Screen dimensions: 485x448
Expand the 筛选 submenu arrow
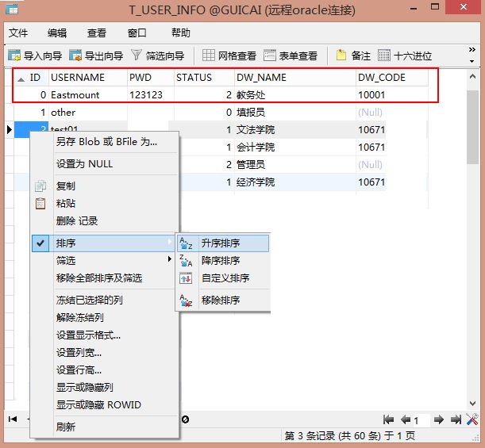[170, 259]
